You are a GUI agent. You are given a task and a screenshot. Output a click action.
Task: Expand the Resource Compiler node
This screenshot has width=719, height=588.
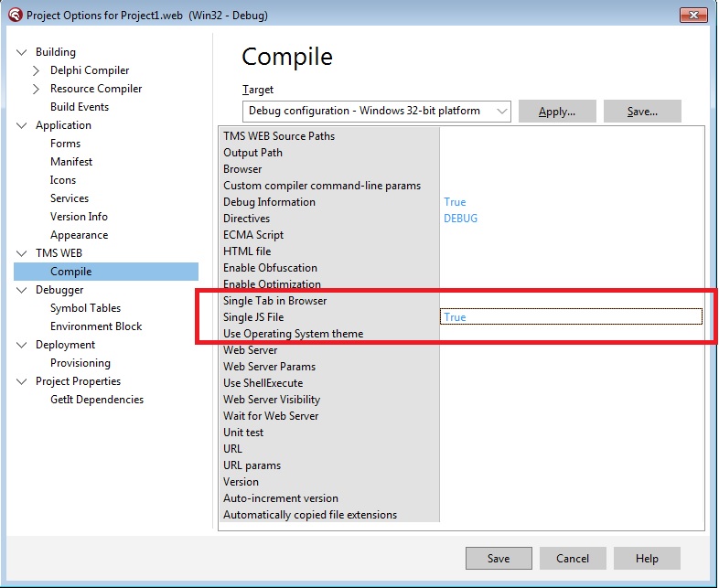click(x=37, y=89)
